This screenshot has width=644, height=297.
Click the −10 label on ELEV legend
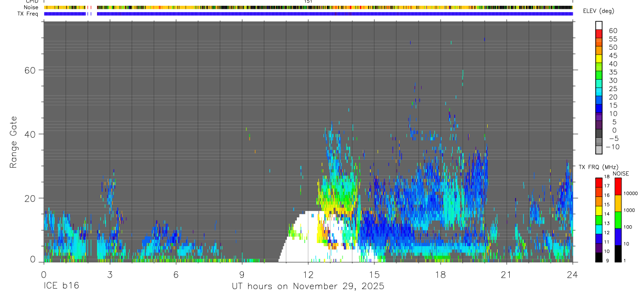[612, 147]
